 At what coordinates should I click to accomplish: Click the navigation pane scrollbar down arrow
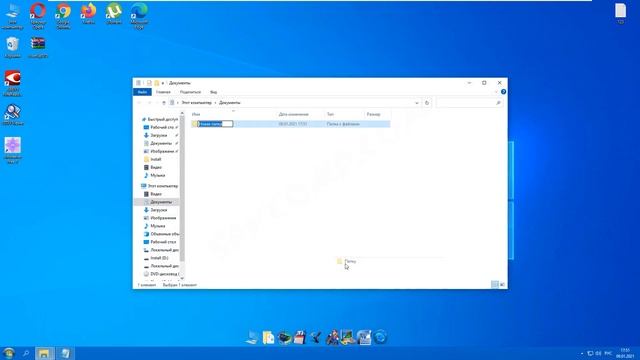(182, 278)
